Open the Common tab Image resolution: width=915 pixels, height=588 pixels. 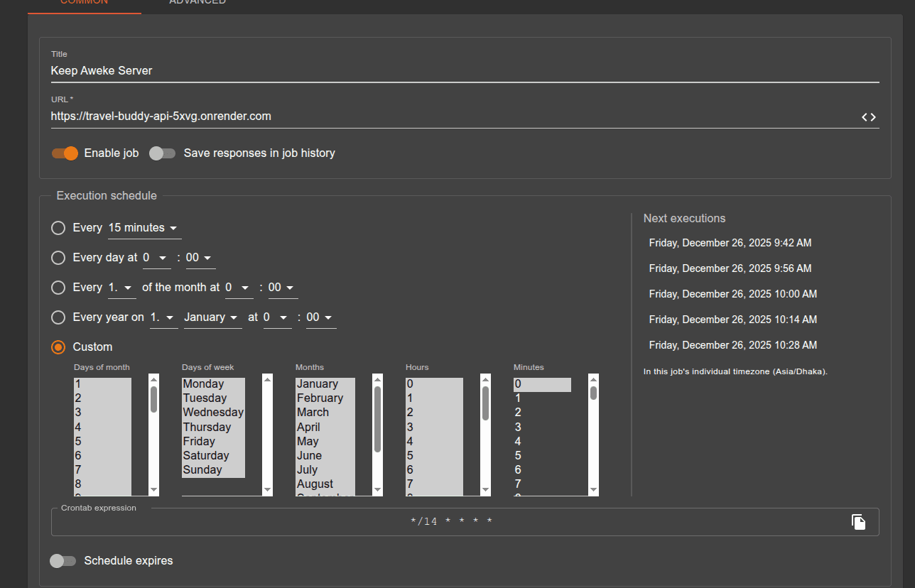(x=84, y=3)
